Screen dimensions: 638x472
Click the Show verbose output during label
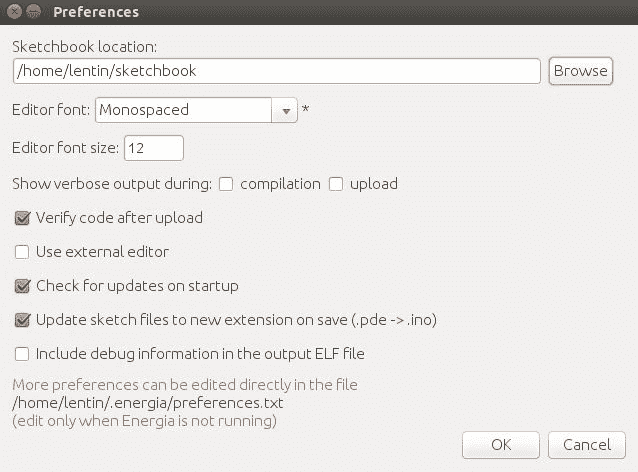click(x=112, y=184)
